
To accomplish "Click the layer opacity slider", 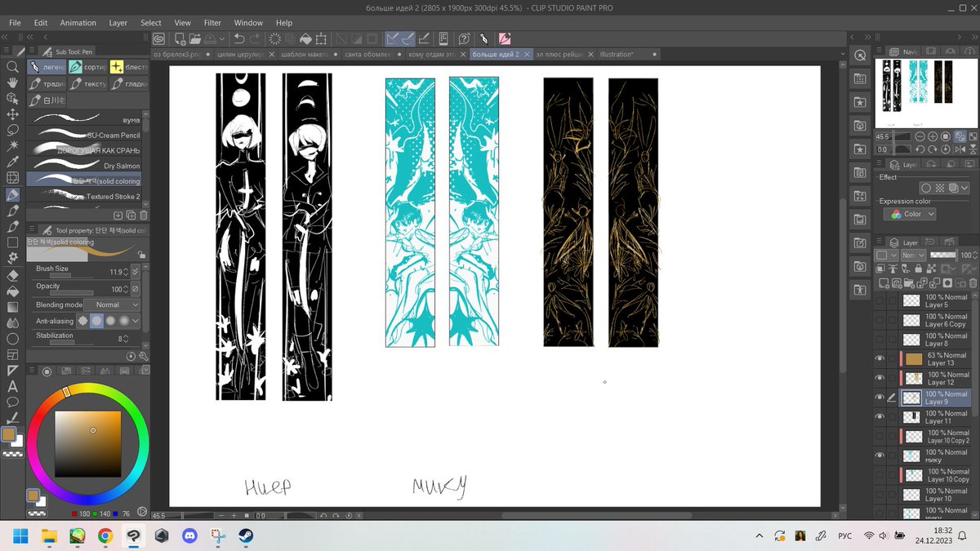I will [945, 255].
